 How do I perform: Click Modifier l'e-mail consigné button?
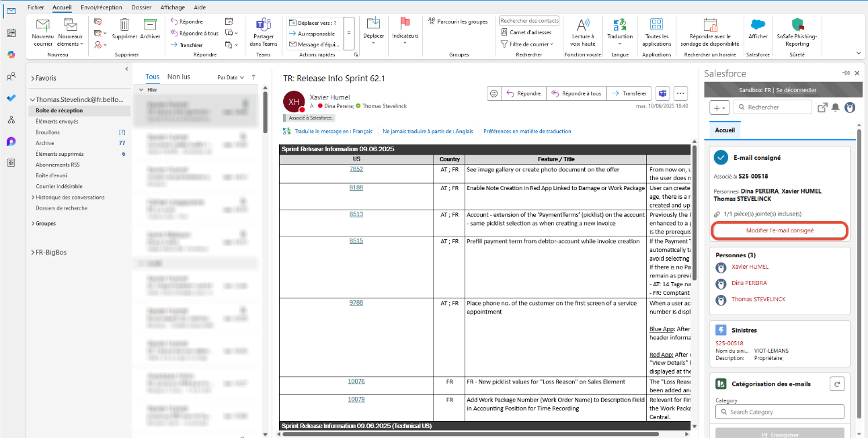pyautogui.click(x=780, y=230)
